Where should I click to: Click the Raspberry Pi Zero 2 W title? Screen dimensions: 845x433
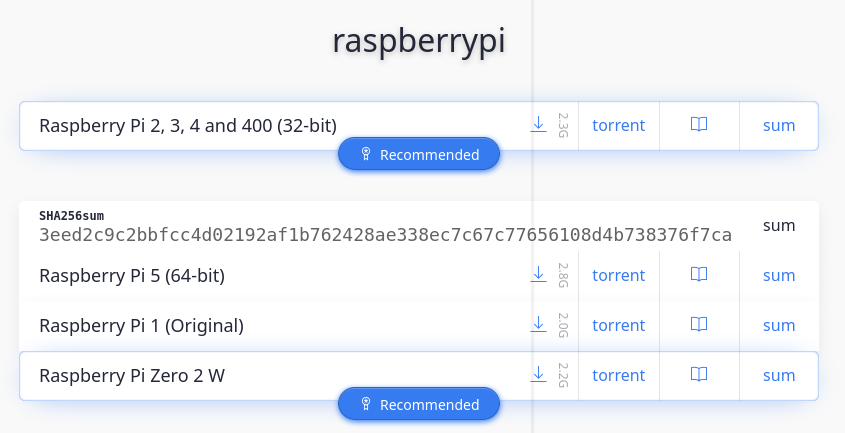tap(132, 375)
